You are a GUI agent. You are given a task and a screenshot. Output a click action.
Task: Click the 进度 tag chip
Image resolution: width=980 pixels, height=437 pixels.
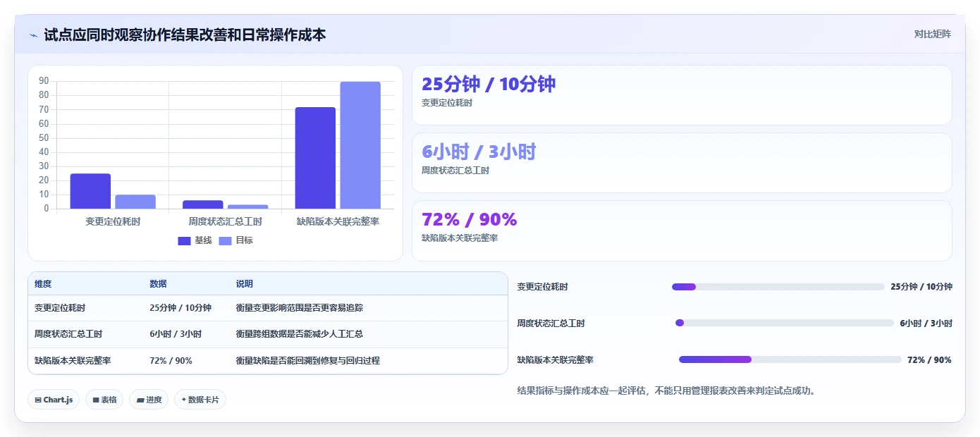tap(149, 400)
